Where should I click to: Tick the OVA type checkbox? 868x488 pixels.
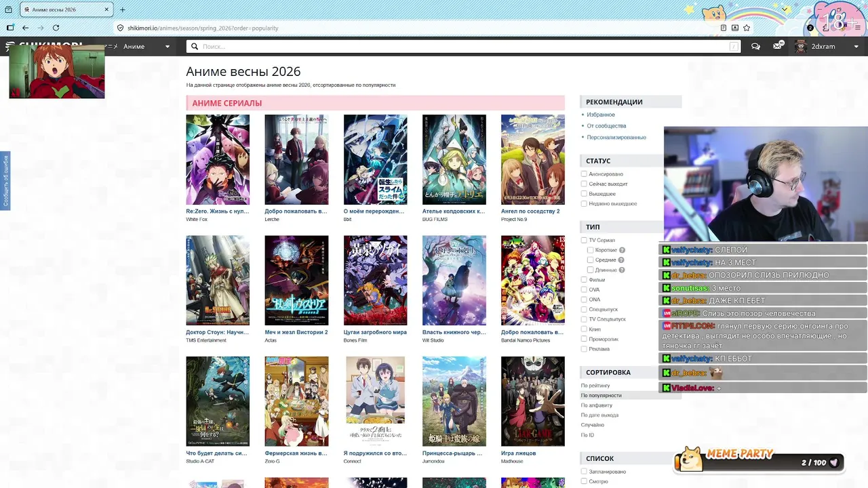pos(584,289)
